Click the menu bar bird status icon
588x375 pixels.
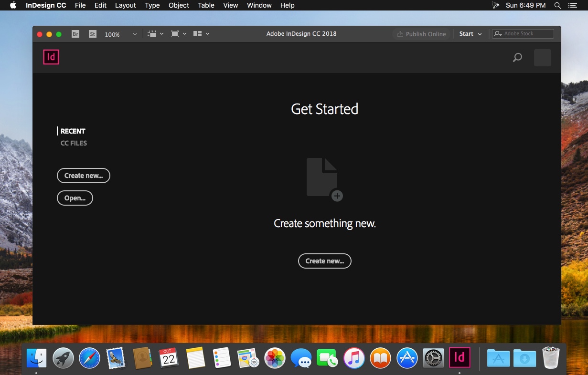click(x=496, y=5)
